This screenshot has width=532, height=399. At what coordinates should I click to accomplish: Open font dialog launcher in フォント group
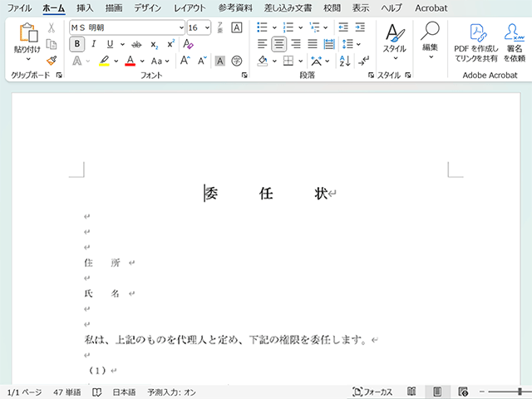(x=244, y=76)
